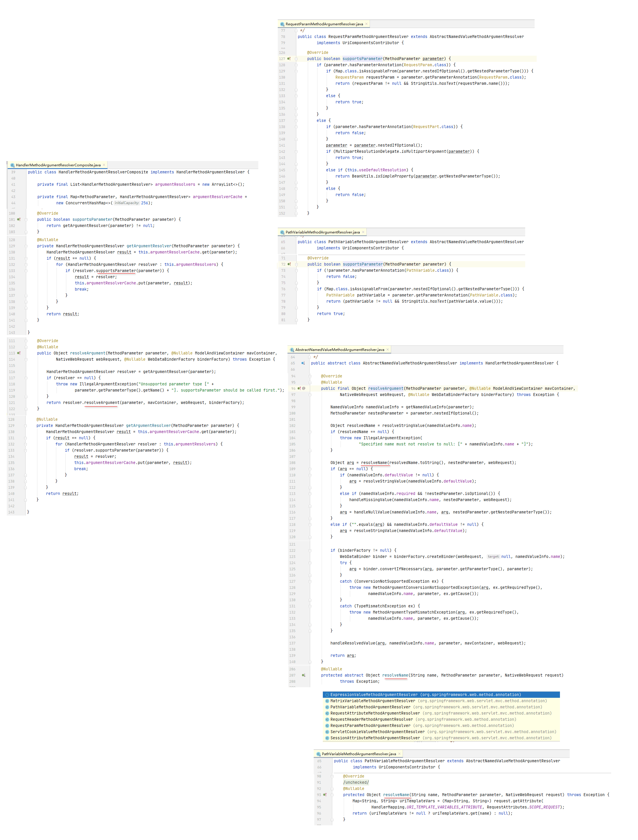Viewport: 638px width, 840px height.
Task: Click class icon beside MatrixVariableMethodArgumentResolver in popup
Action: [327, 701]
